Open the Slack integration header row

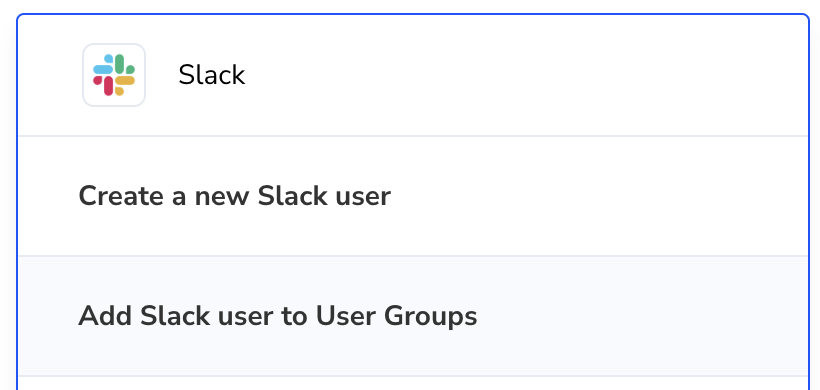413,75
